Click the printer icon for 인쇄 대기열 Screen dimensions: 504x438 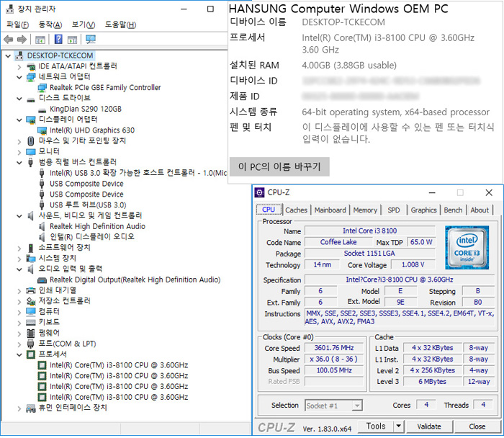[x=31, y=290]
